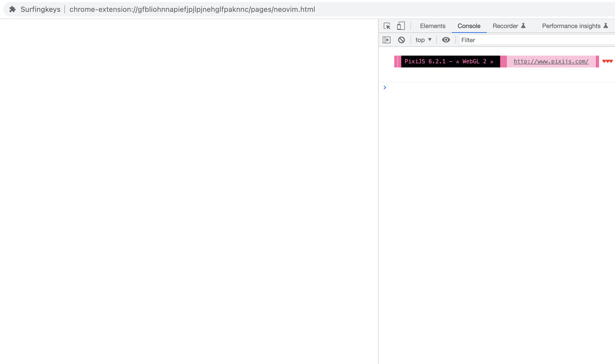This screenshot has width=615, height=364.
Task: Create a live expression with the eye icon
Action: pos(446,40)
